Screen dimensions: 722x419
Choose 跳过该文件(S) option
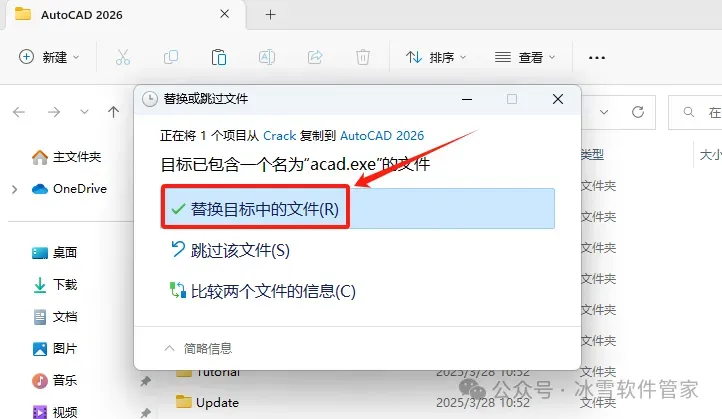point(230,250)
